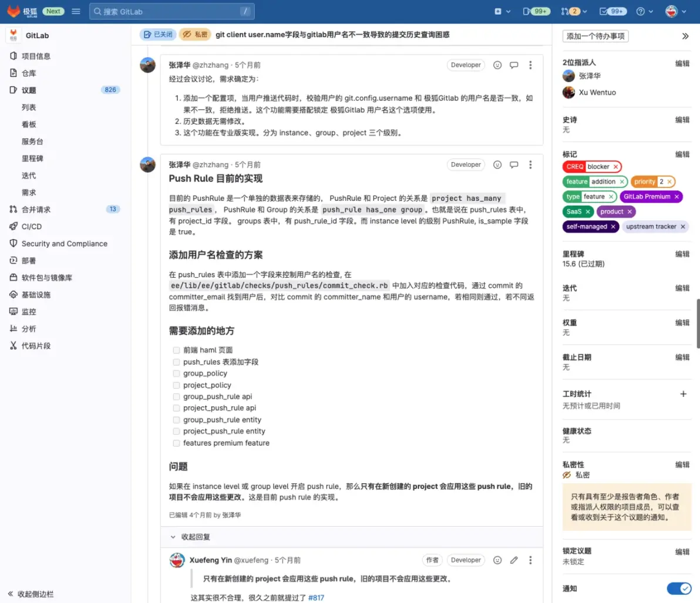700x603 pixels.
Task: Check the push_rules 表添加字段 task
Action: pyautogui.click(x=176, y=362)
